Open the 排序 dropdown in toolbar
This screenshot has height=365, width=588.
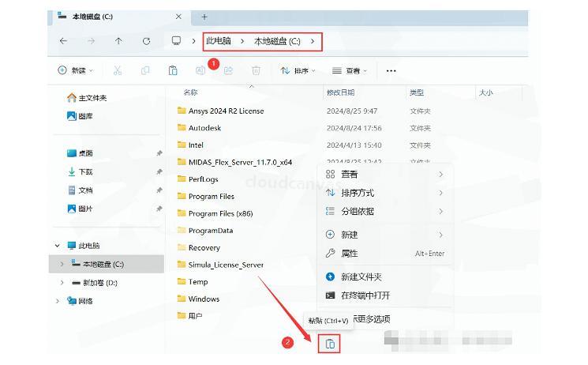point(298,70)
